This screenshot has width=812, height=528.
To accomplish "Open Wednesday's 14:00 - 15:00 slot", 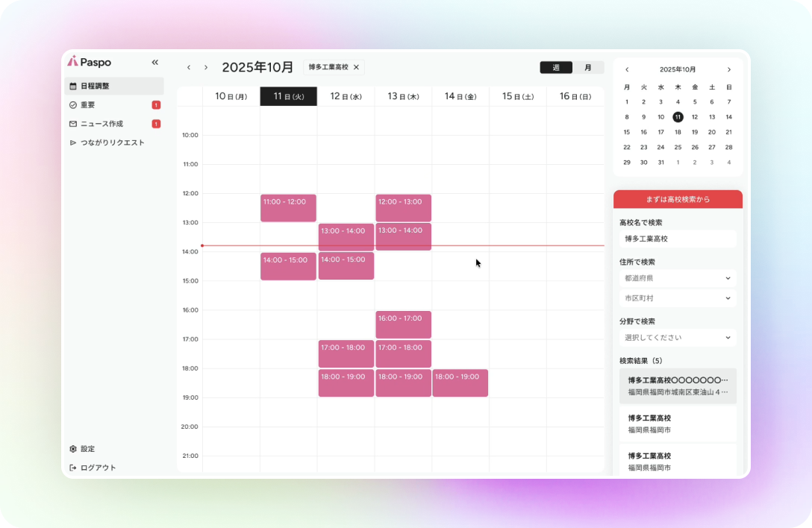I will (346, 266).
